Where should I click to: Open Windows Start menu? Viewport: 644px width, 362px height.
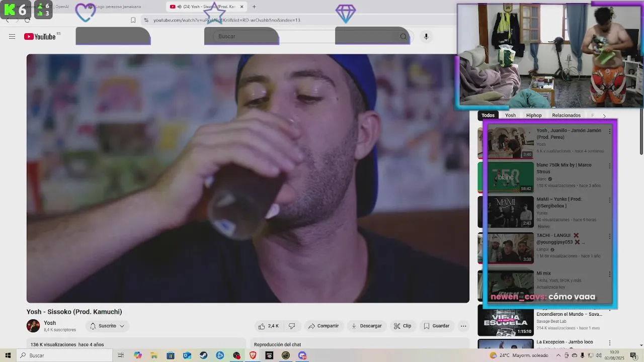8,355
